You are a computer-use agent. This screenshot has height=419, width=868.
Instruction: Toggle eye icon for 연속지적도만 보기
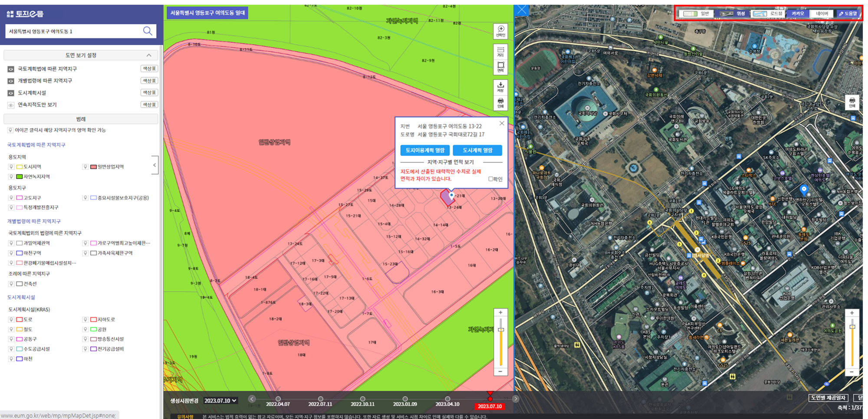11,105
